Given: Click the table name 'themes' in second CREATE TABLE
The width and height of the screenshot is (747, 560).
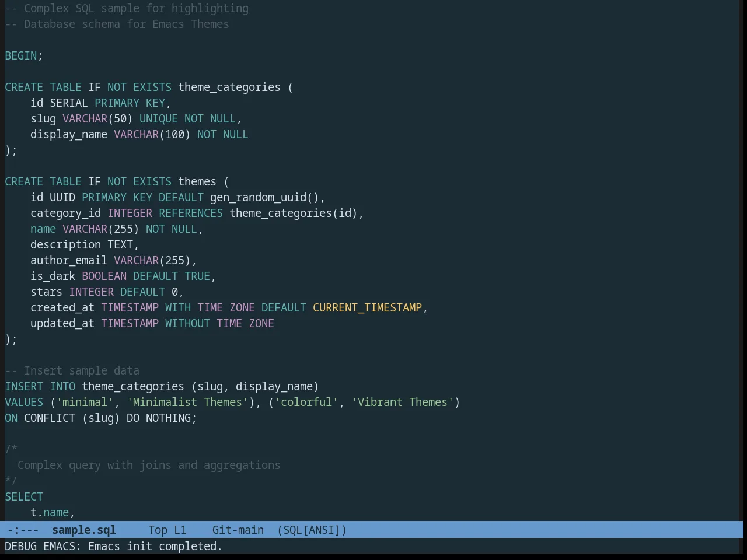Looking at the screenshot, I should click(x=197, y=181).
